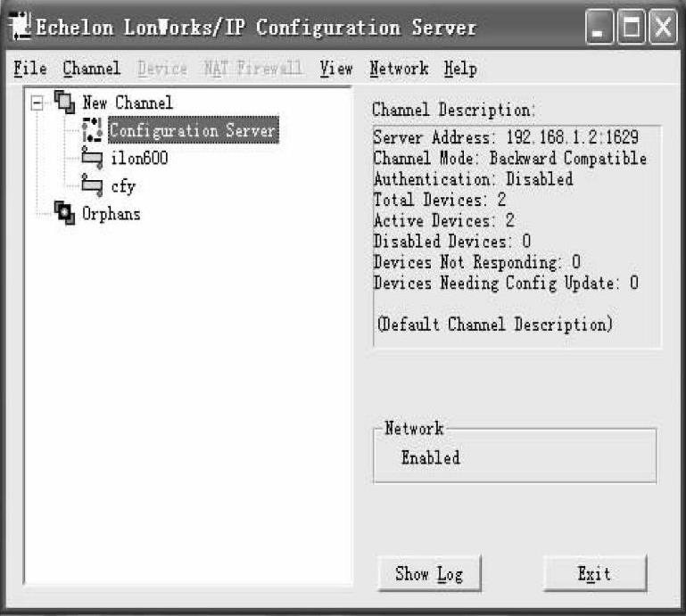The image size is (686, 616).
Task: Minimize the Configuration Server window
Action: point(599,27)
